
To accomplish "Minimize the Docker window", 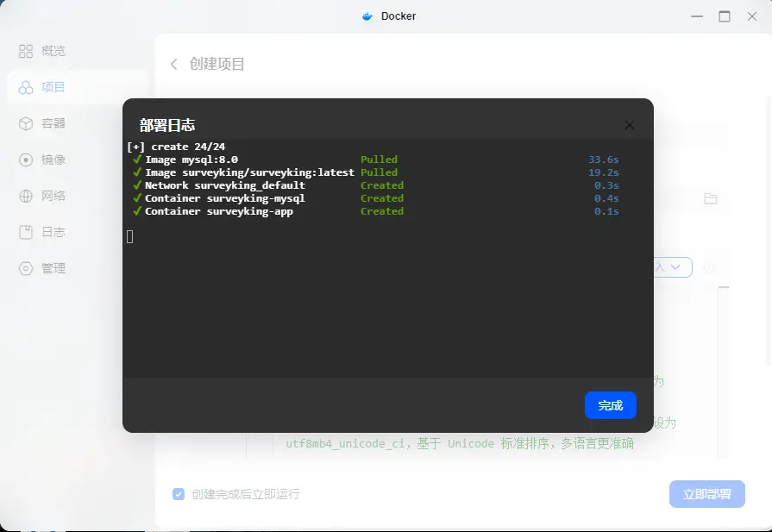I will (697, 16).
